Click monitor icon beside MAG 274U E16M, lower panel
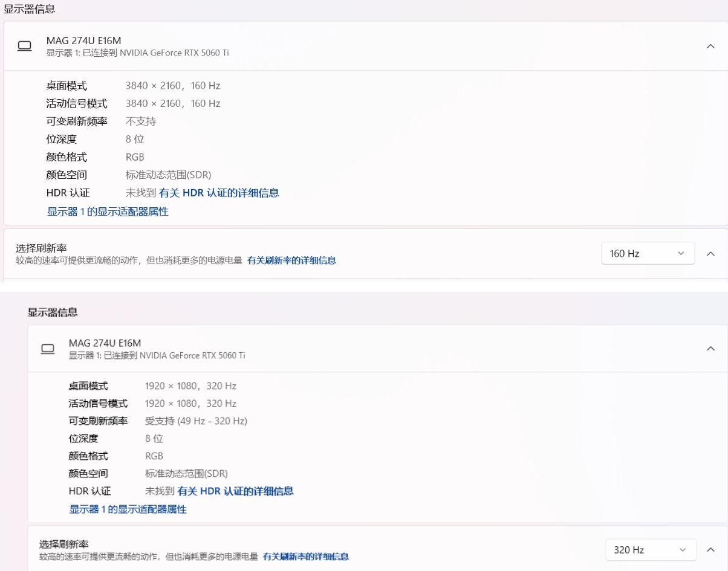Image resolution: width=728 pixels, height=571 pixels. coord(47,349)
